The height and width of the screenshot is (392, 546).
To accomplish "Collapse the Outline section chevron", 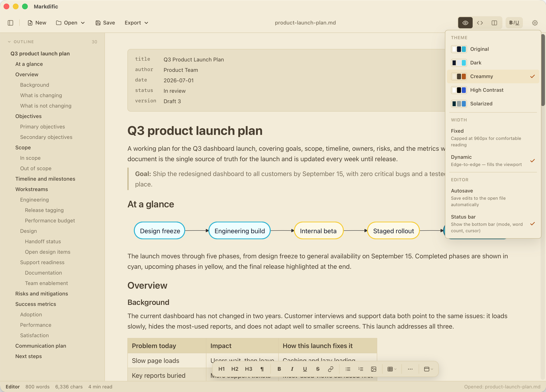I will pos(9,42).
